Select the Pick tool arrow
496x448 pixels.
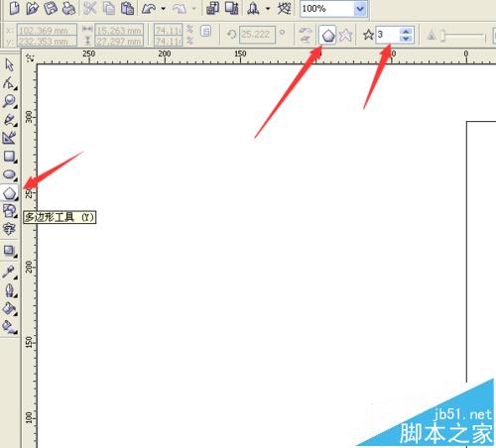(x=10, y=64)
